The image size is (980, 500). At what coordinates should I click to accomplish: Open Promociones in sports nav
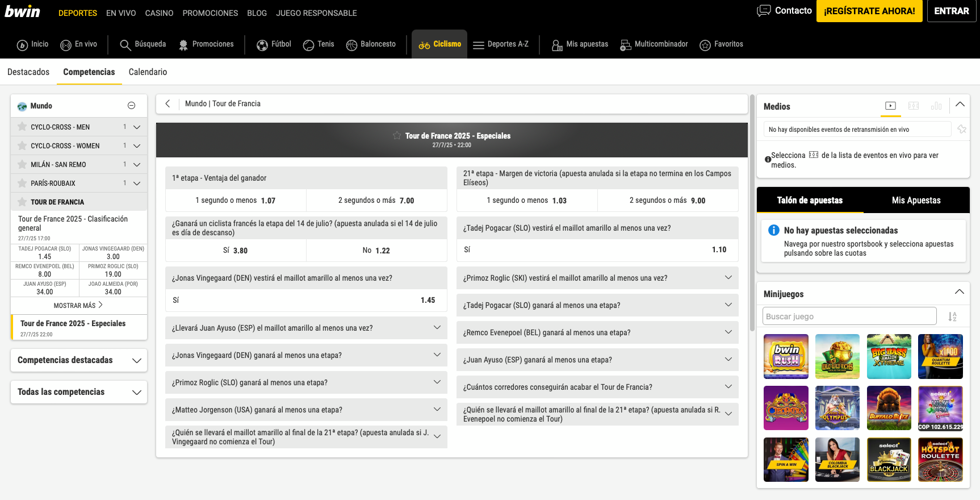pyautogui.click(x=206, y=44)
